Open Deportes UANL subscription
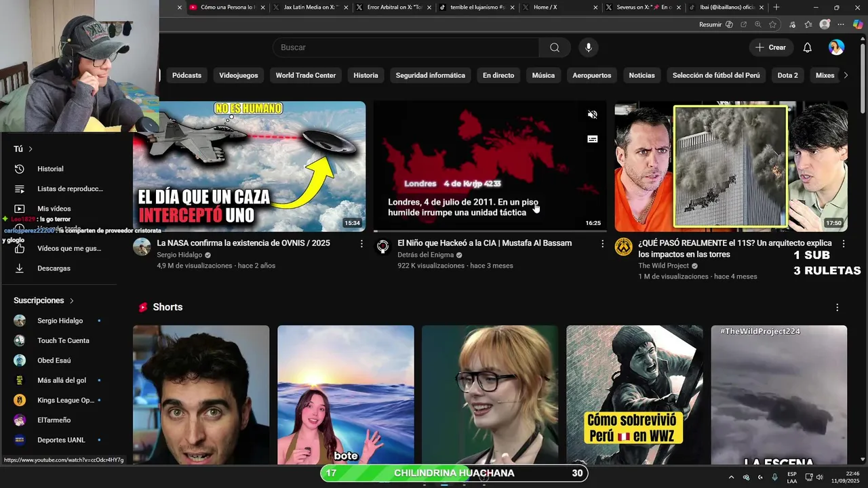Image resolution: width=868 pixels, height=488 pixels. click(x=61, y=440)
